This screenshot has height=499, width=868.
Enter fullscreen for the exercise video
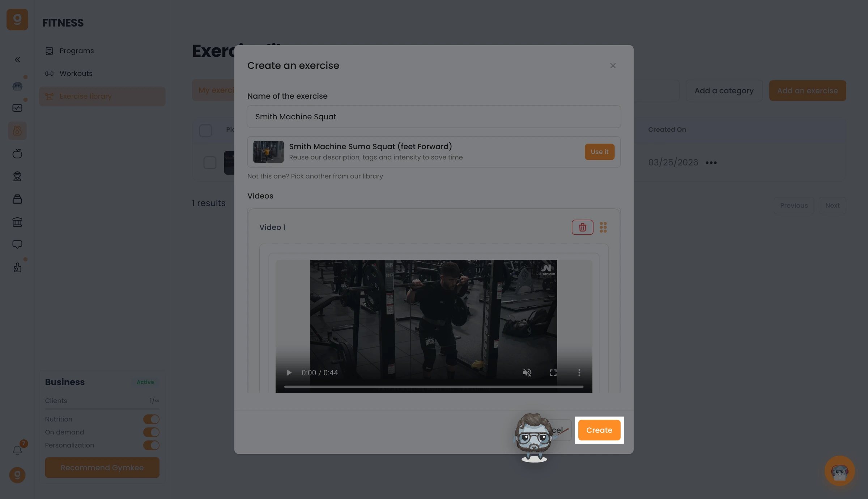[x=553, y=372]
